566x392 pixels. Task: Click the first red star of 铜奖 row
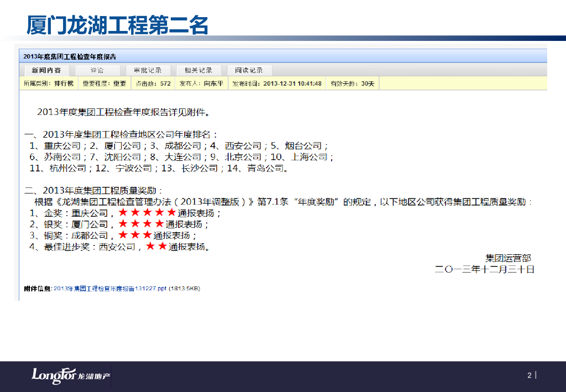(x=123, y=234)
